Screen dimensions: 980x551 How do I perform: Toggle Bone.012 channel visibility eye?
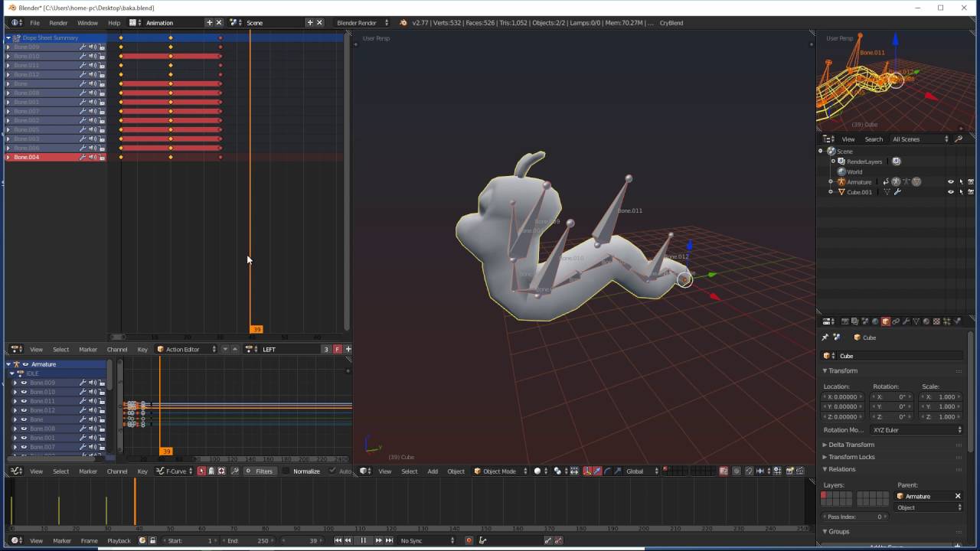click(24, 410)
